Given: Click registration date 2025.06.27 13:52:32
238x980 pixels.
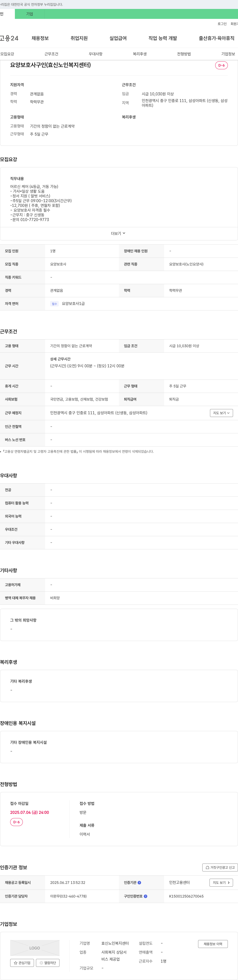Looking at the screenshot, I should point(68,882).
